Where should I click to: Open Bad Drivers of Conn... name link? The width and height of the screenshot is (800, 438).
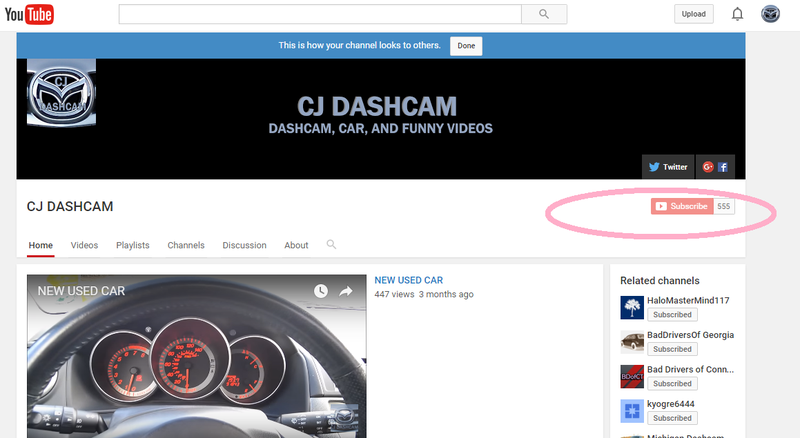(x=691, y=370)
